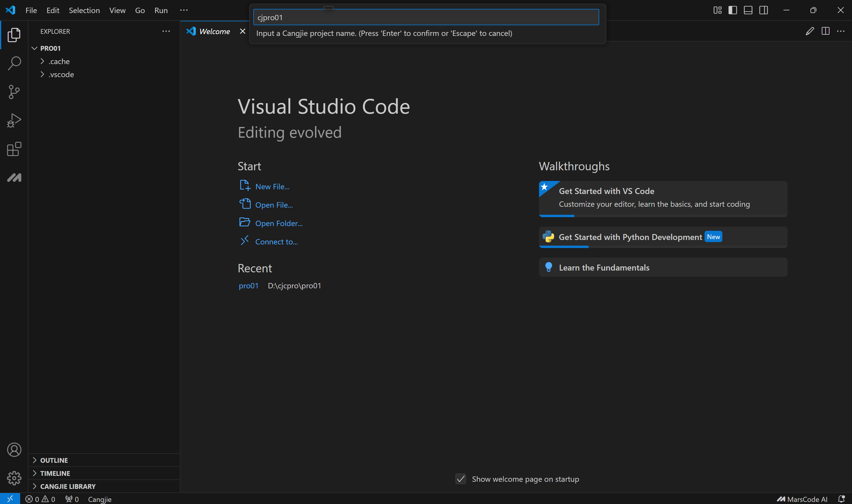Click the Open File icon
The width and height of the screenshot is (852, 504).
coord(245,204)
